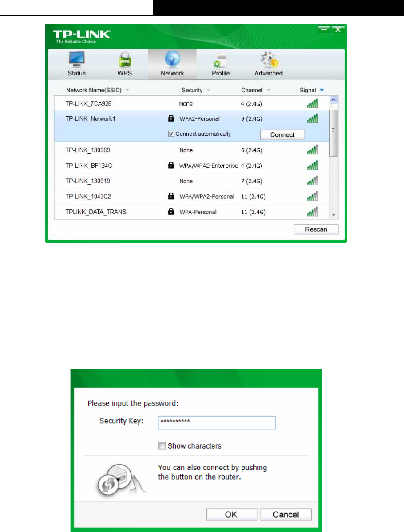Toggle Connect automatically checkbox
404x532 pixels.
(171, 134)
